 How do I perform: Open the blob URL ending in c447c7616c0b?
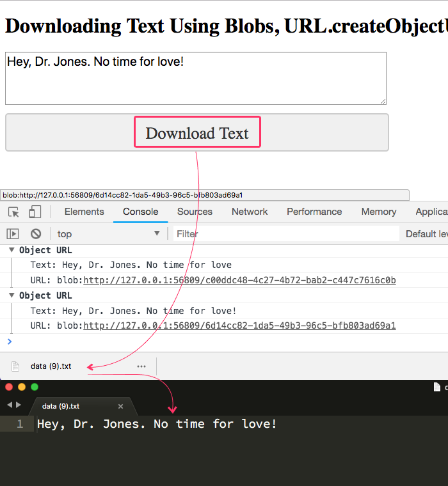pos(239,280)
